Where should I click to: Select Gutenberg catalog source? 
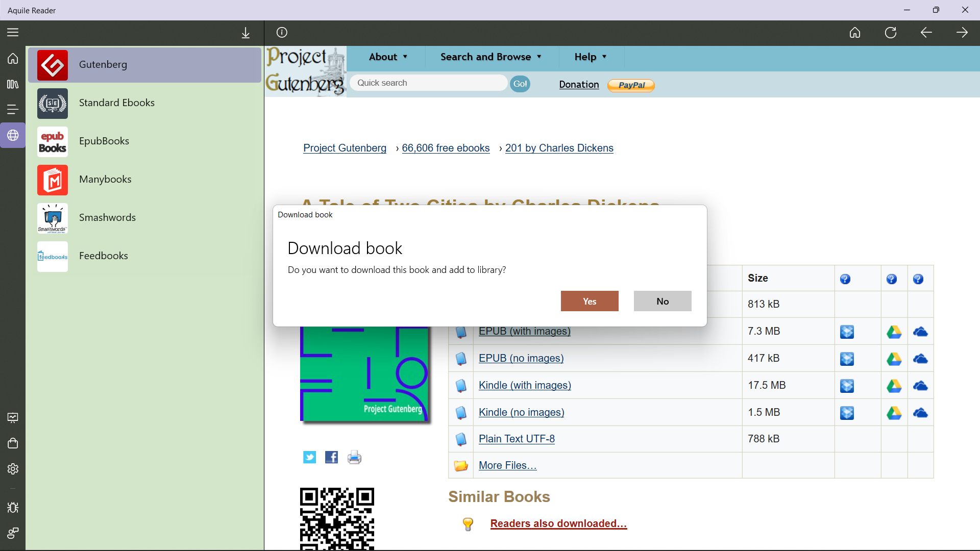144,65
